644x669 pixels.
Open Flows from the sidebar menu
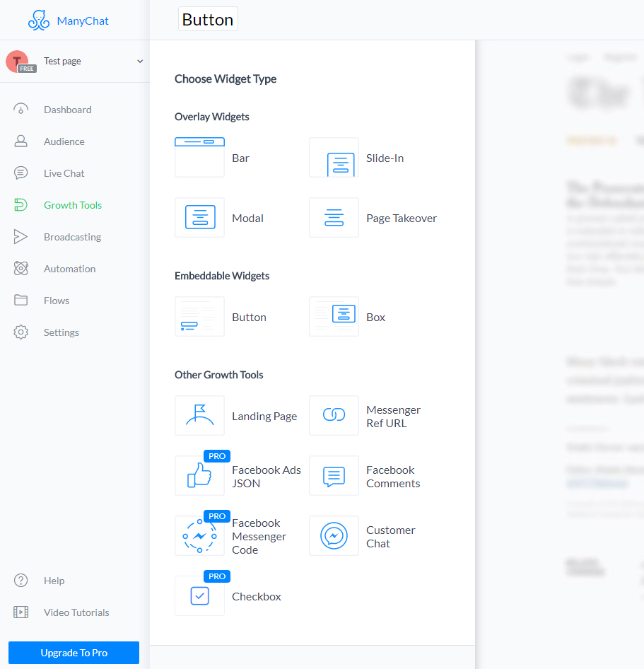click(57, 301)
